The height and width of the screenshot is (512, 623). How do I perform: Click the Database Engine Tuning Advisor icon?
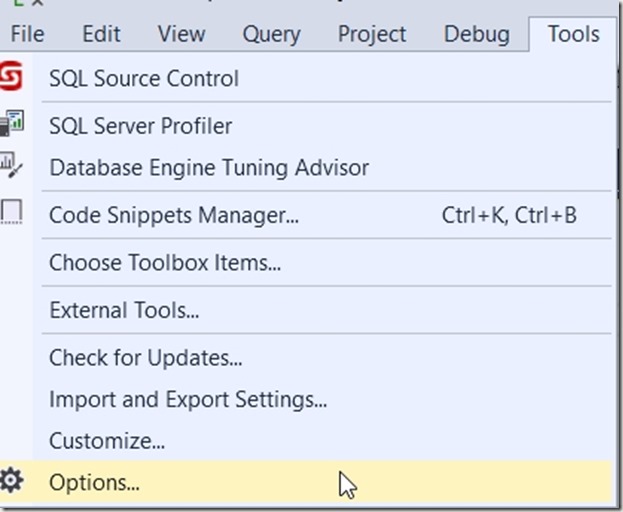coord(11,166)
